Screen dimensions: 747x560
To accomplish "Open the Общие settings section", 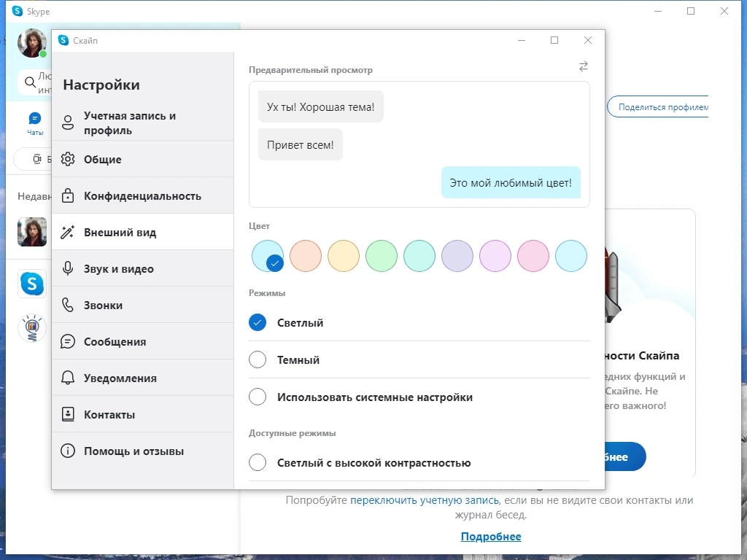I will click(142, 159).
